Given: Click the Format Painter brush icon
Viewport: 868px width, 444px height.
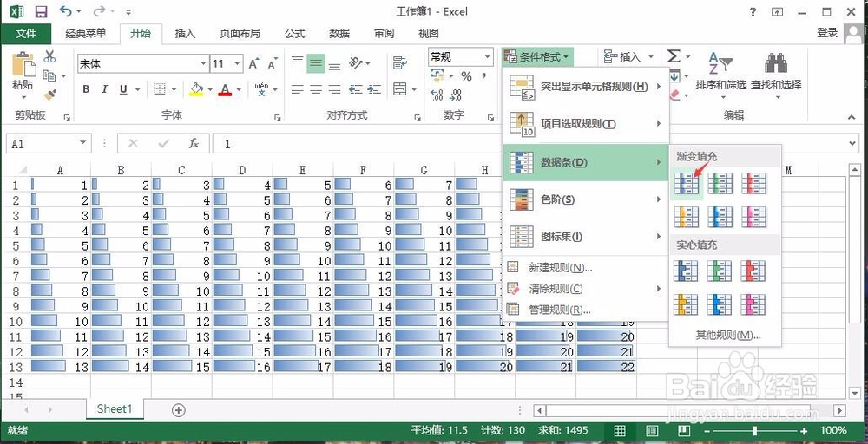Looking at the screenshot, I should coord(49,95).
